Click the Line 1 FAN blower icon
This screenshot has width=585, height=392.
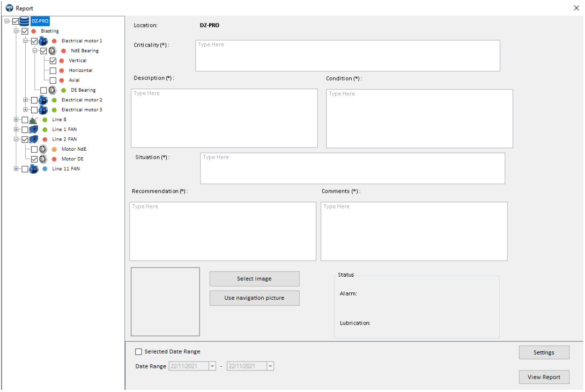click(x=34, y=129)
